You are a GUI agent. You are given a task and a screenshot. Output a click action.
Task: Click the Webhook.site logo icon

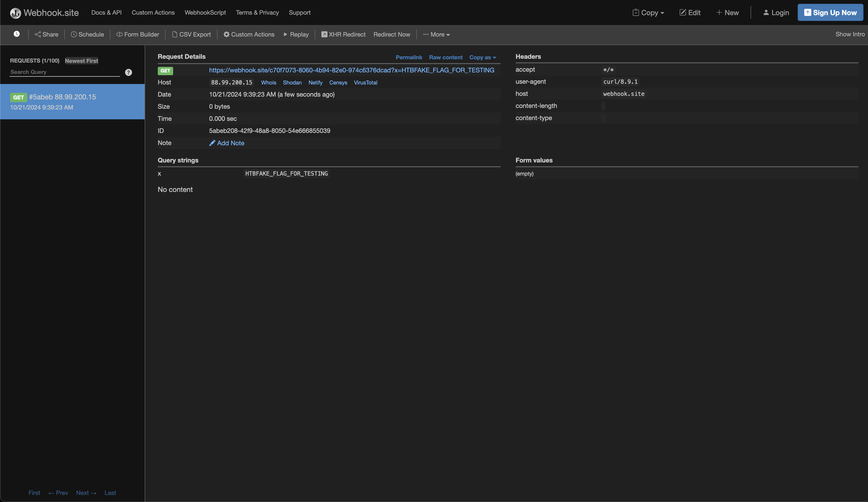[x=16, y=13]
